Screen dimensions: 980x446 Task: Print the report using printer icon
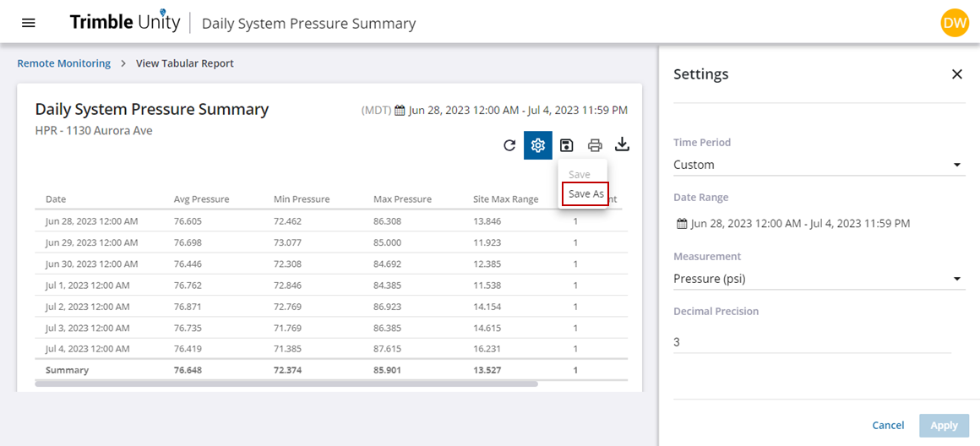(595, 145)
